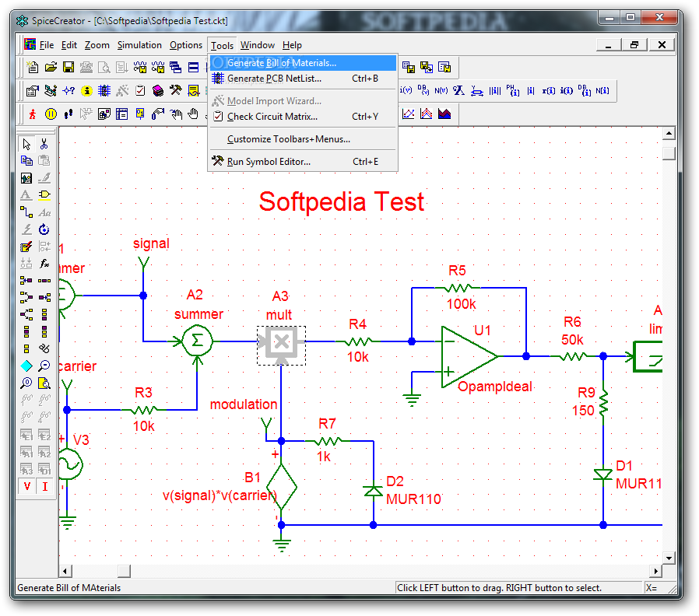Image resolution: width=699 pixels, height=616 pixels.
Task: Select Run Symbol Editor menu entry
Action: click(303, 162)
